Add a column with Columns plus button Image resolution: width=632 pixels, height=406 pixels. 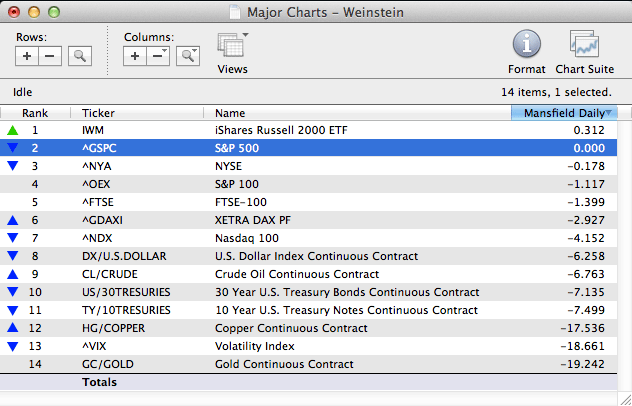135,56
